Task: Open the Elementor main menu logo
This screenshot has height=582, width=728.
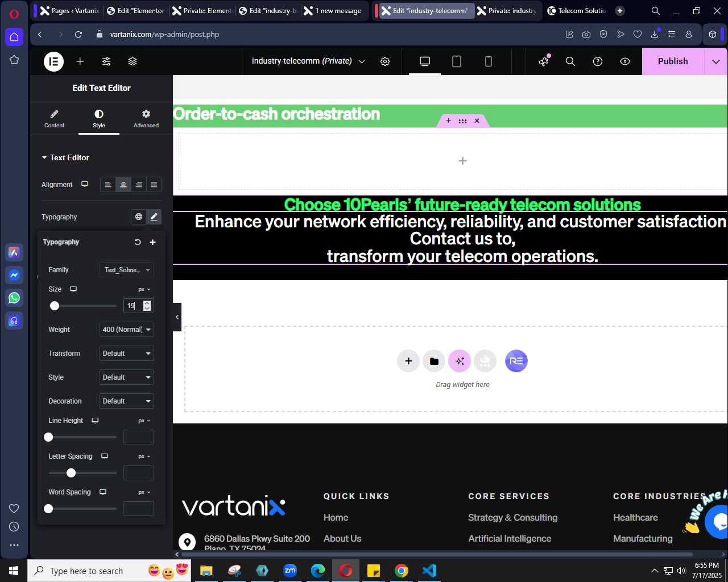Action: pyautogui.click(x=54, y=61)
